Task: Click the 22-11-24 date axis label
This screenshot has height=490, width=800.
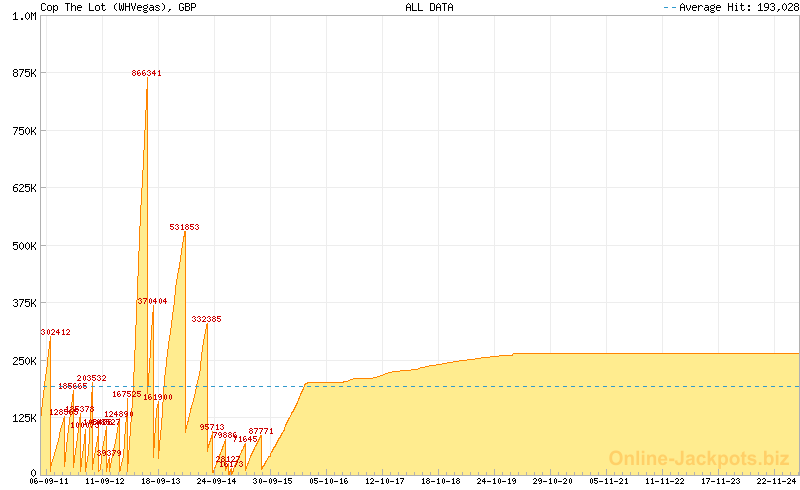Action: point(776,481)
